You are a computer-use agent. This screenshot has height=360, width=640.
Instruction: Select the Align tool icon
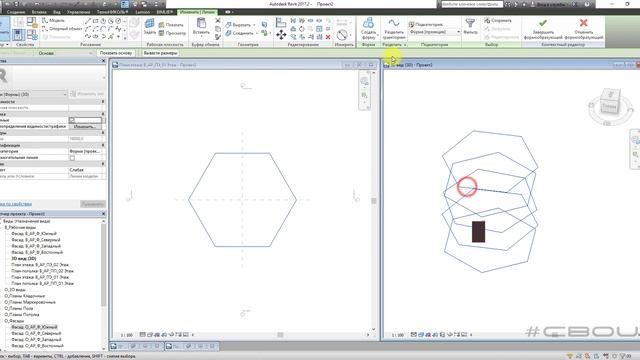click(x=281, y=22)
